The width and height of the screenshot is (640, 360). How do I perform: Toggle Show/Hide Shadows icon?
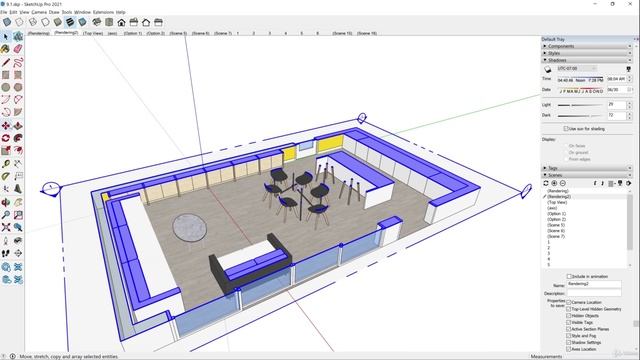tap(548, 69)
